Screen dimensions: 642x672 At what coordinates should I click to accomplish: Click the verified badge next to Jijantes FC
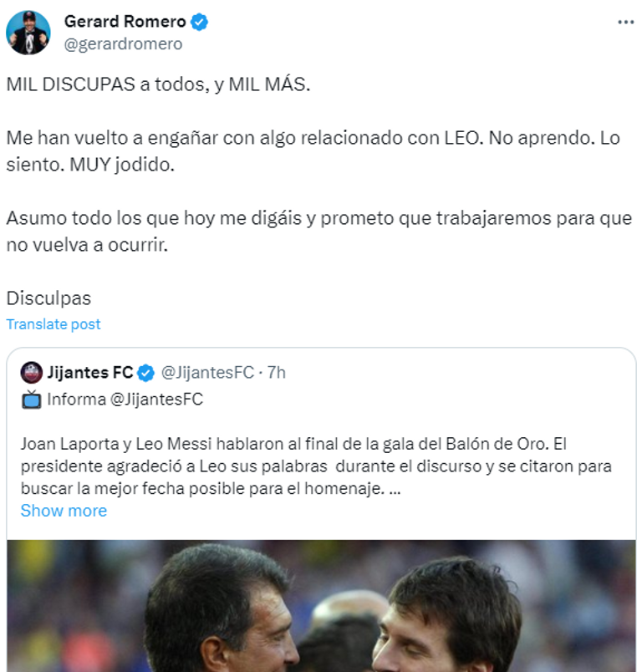pyautogui.click(x=145, y=372)
